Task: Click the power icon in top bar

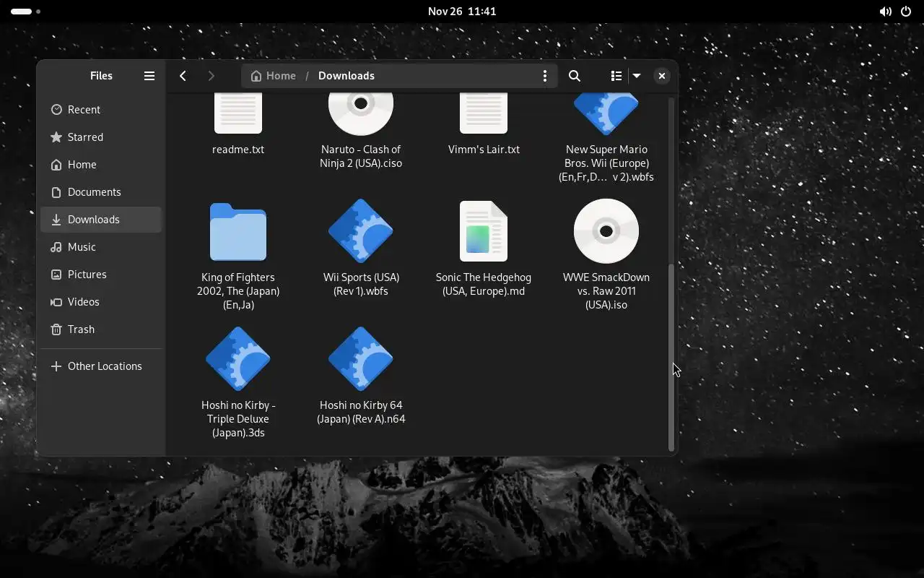Action: [906, 12]
